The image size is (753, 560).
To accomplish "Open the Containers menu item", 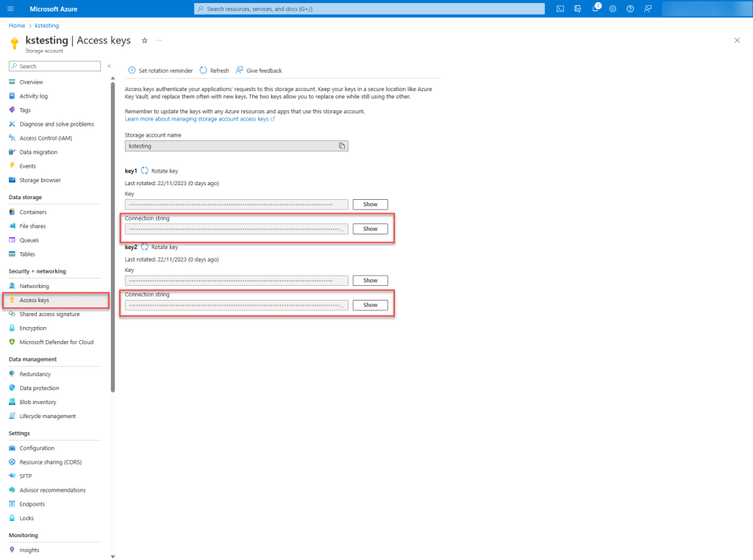I will click(x=32, y=212).
